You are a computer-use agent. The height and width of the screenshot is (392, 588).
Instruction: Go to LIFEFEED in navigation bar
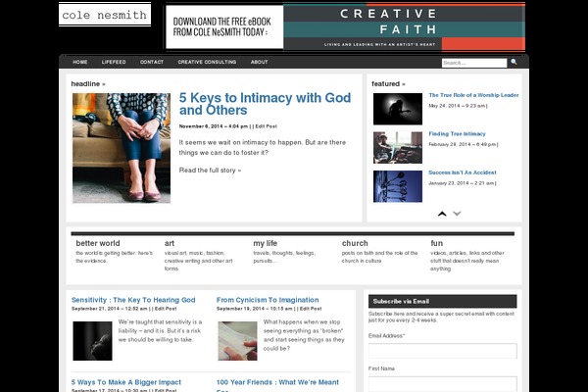[x=114, y=62]
